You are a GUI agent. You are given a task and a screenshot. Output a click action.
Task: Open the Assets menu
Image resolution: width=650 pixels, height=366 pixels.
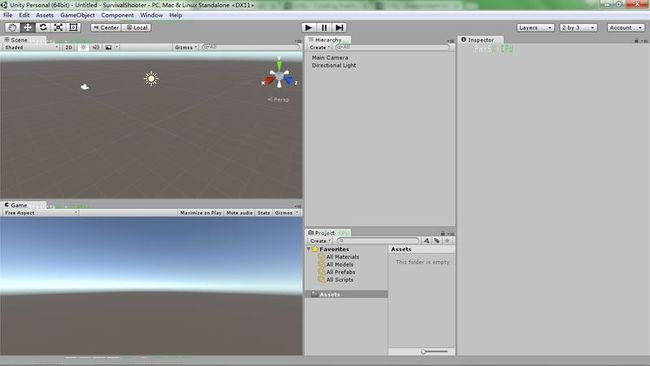click(x=45, y=15)
